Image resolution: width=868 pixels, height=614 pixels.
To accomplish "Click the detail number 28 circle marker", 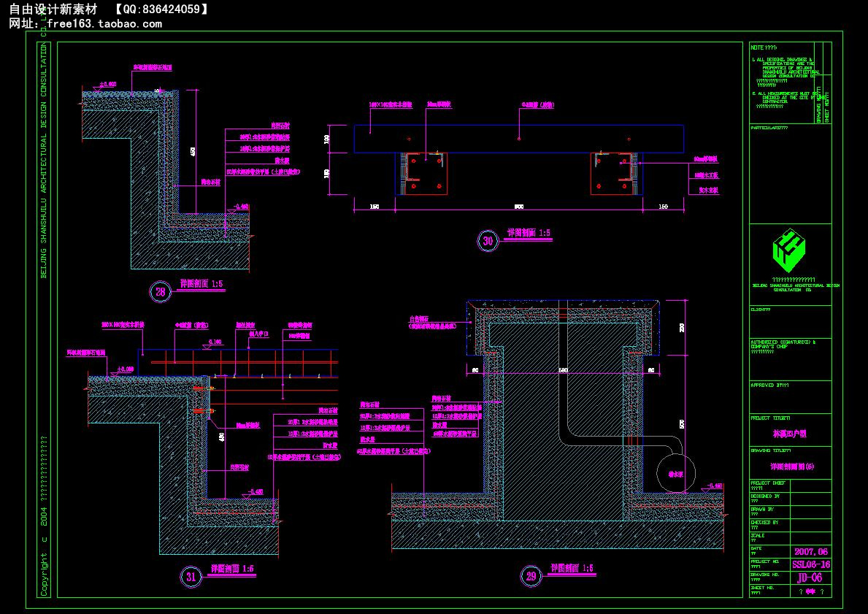I will [161, 292].
